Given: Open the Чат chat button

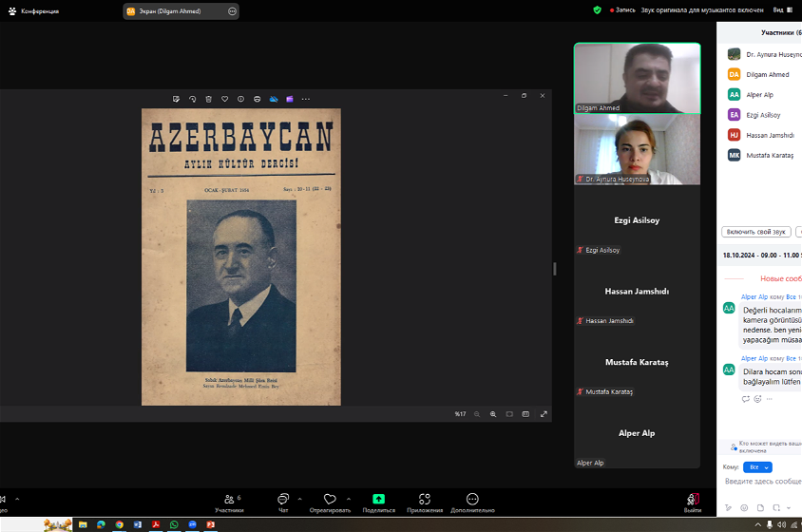Looking at the screenshot, I should (283, 503).
